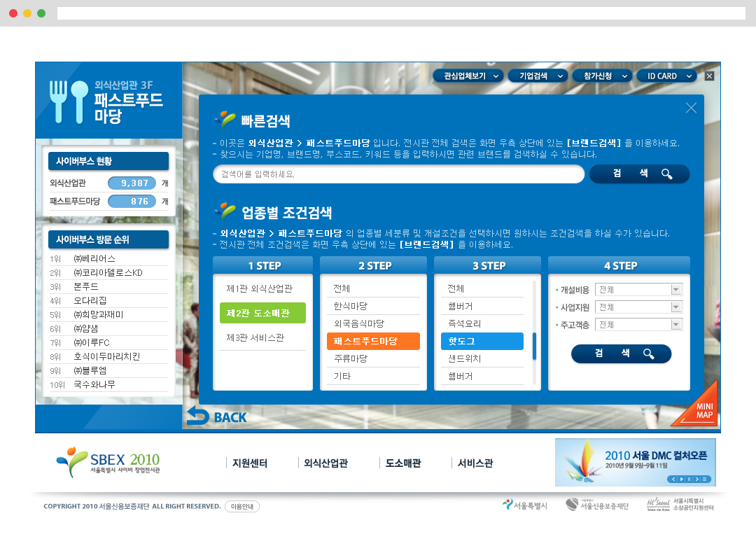Image resolution: width=756 pixels, height=553 pixels.
Task: Click the green browser window dot
Action: click(41, 13)
